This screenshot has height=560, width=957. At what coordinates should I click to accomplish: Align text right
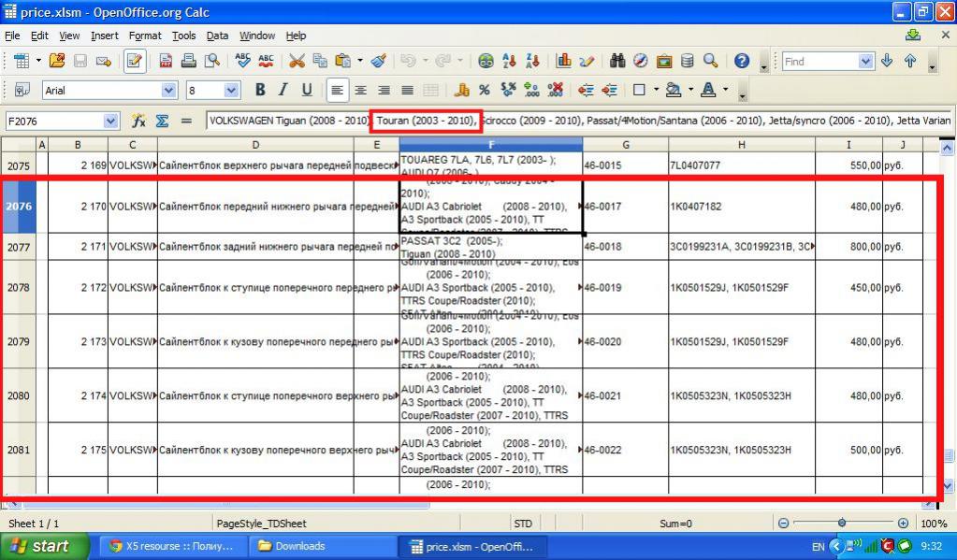pos(384,91)
